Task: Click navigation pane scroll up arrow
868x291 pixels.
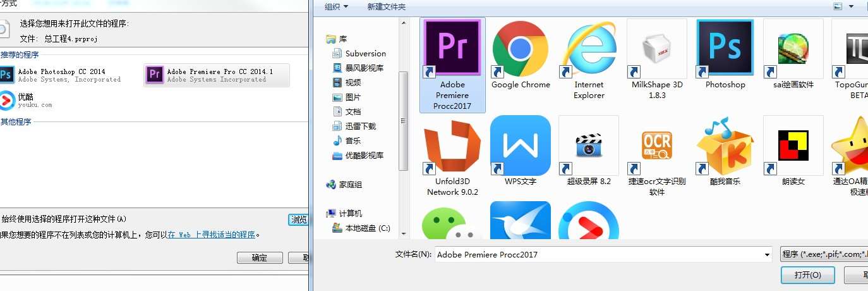Action: [x=404, y=22]
